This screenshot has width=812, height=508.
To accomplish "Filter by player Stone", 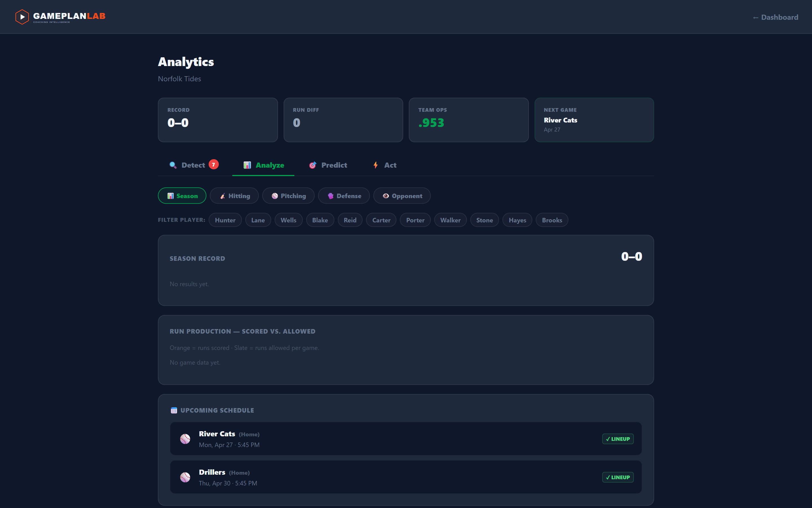I will (484, 220).
